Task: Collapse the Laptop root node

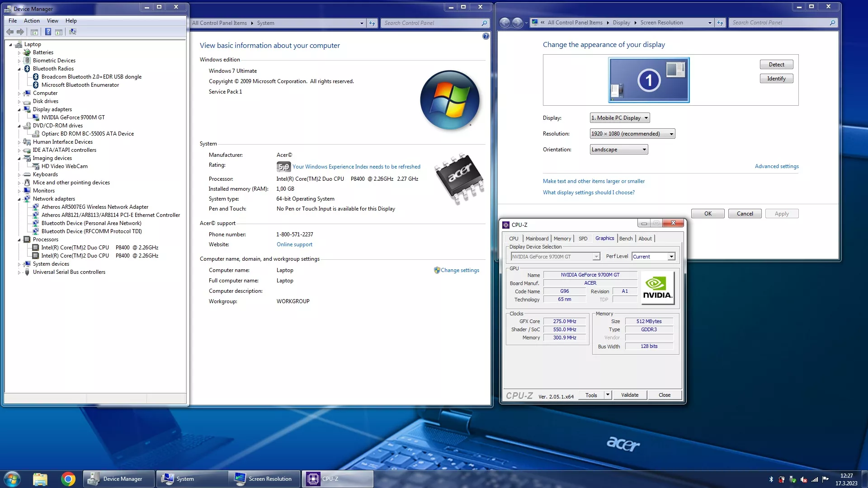Action: [10, 45]
